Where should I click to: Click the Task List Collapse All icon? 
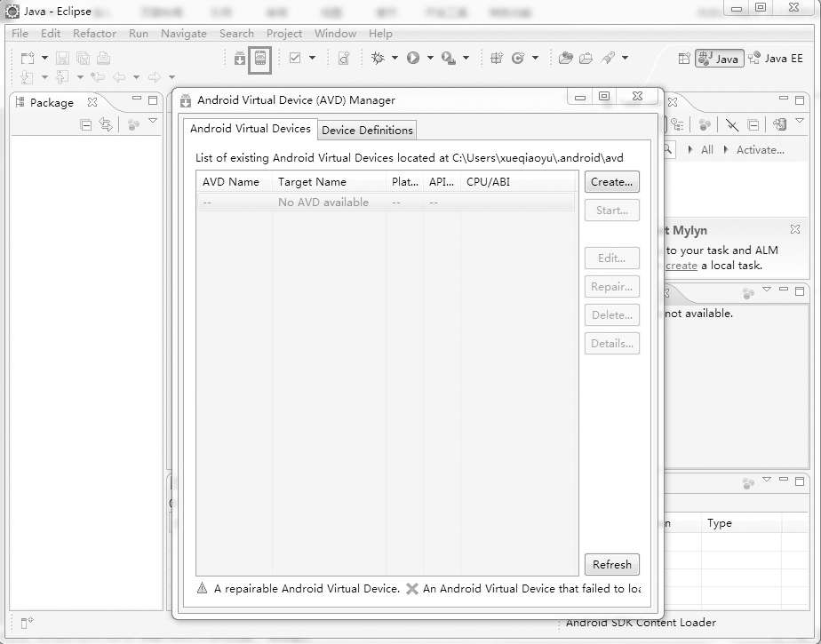[x=753, y=124]
